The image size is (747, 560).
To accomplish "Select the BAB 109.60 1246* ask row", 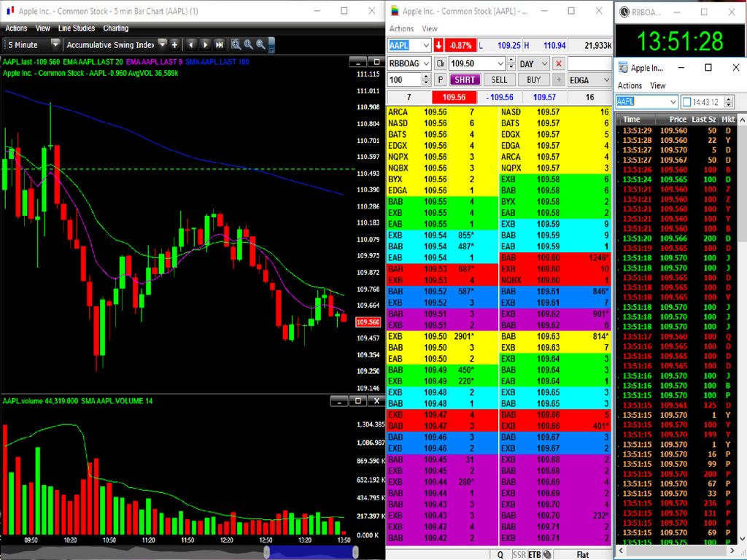I will click(x=555, y=257).
